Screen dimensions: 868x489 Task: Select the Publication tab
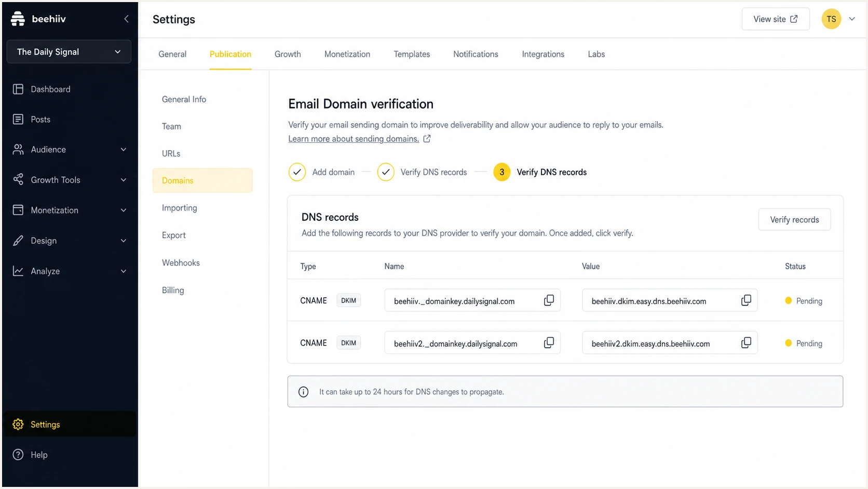[x=230, y=54]
